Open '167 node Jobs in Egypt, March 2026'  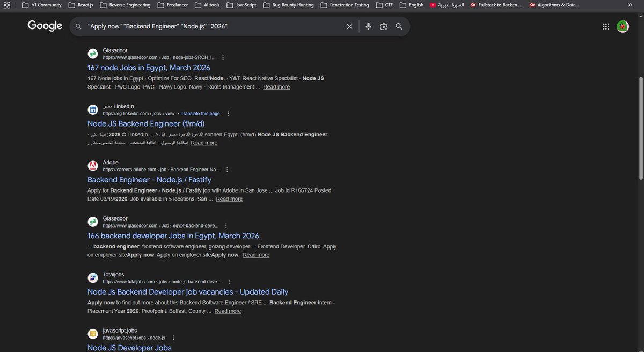[x=149, y=68]
